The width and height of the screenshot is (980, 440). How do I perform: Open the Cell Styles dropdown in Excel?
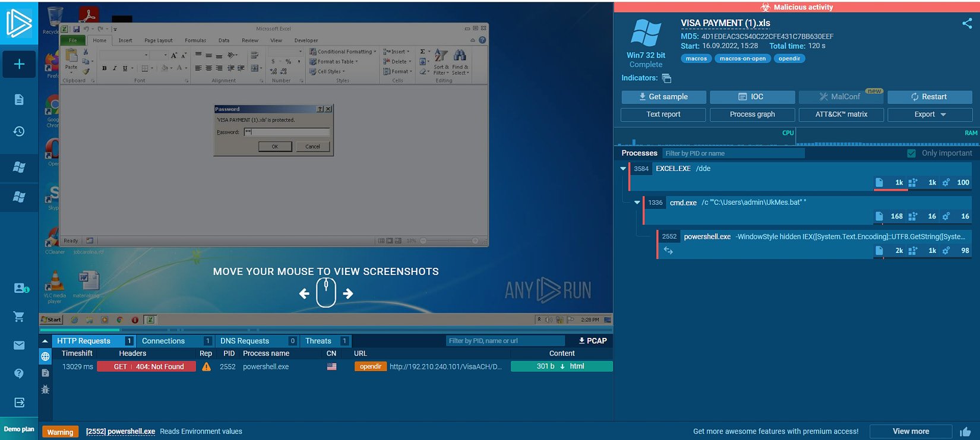327,72
